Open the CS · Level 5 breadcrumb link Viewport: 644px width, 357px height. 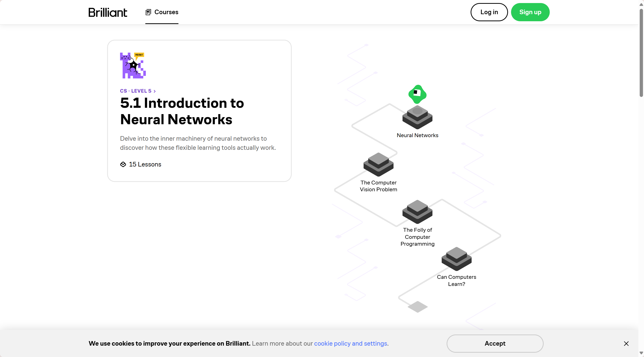point(136,91)
